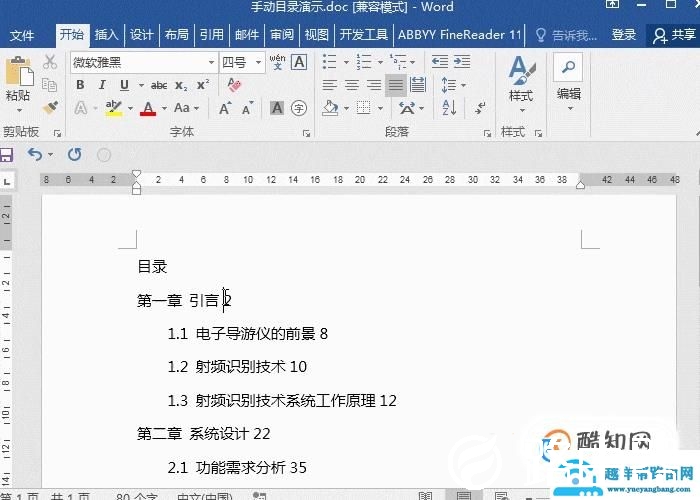
Task: Open borders dropdown arrow
Action: 380,108
